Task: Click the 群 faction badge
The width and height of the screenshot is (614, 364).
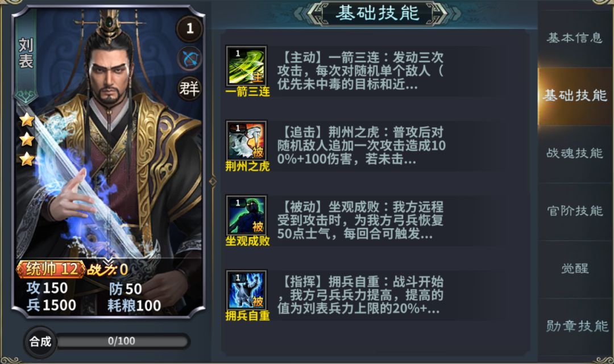Action: [x=189, y=89]
